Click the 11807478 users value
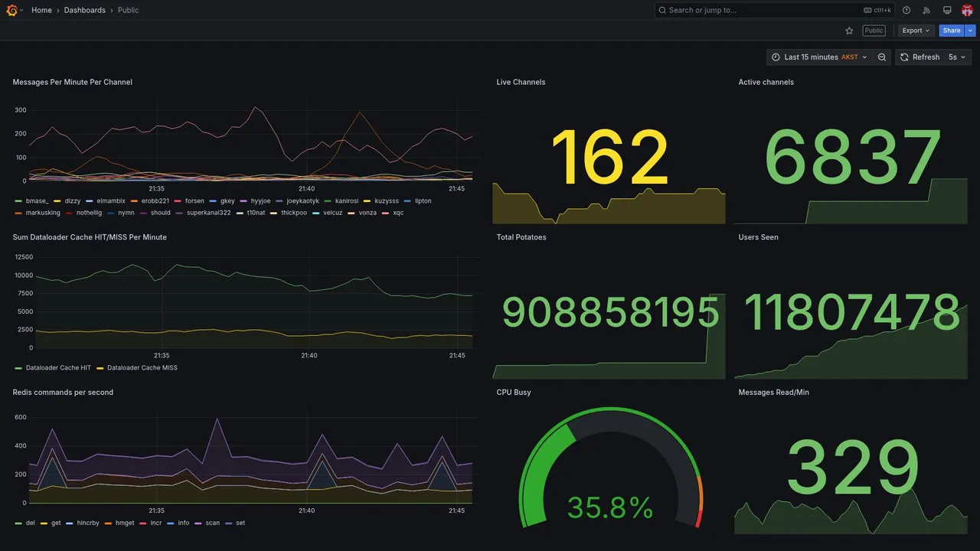This screenshot has width=980, height=551. click(x=852, y=313)
